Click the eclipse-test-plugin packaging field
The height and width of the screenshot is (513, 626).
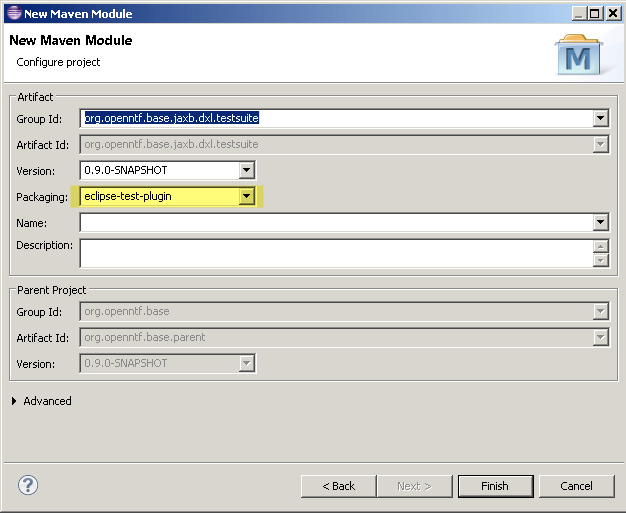click(x=160, y=197)
